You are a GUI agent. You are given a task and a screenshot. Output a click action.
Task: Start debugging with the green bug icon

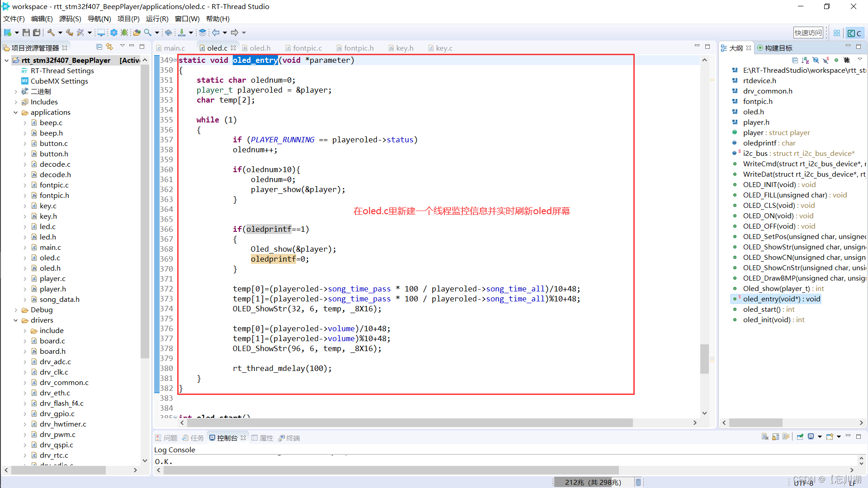[x=124, y=33]
